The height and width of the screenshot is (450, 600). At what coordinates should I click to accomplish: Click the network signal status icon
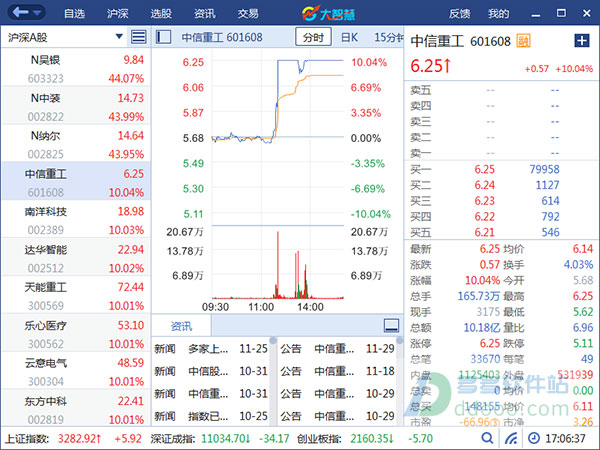point(511,438)
